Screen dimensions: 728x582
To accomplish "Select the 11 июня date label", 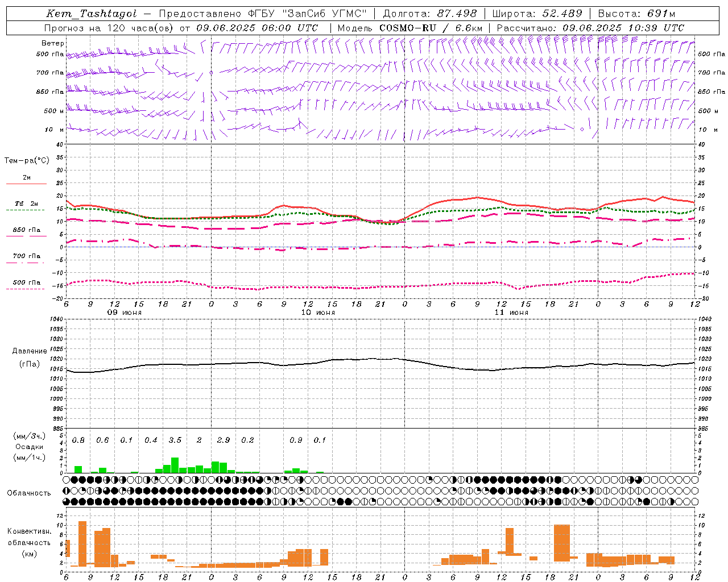I will pyautogui.click(x=511, y=313).
